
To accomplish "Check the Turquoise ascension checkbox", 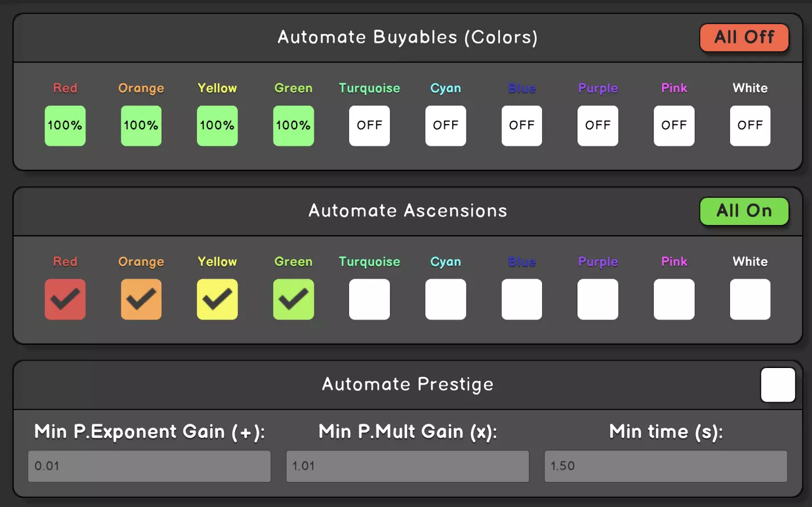I will 370,299.
